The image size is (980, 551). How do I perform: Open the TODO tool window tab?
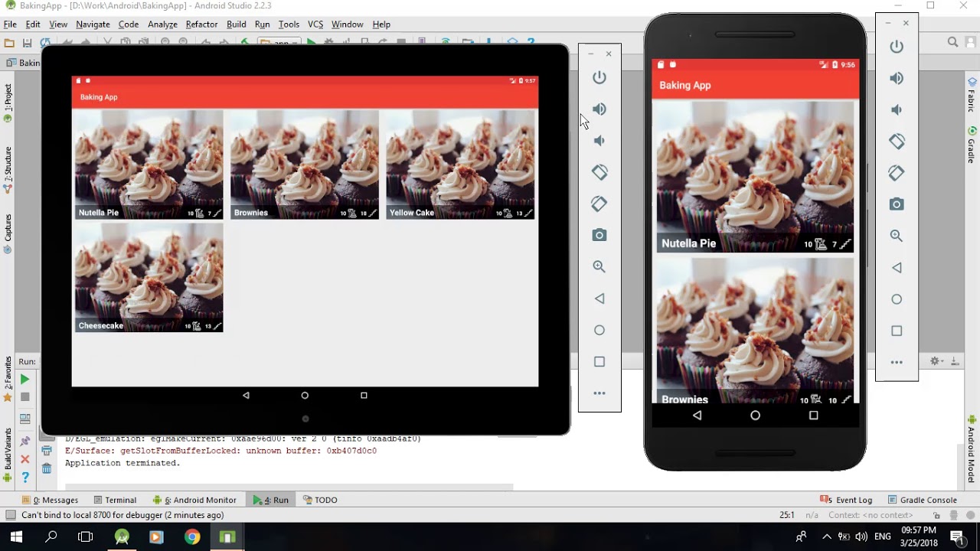[320, 500]
